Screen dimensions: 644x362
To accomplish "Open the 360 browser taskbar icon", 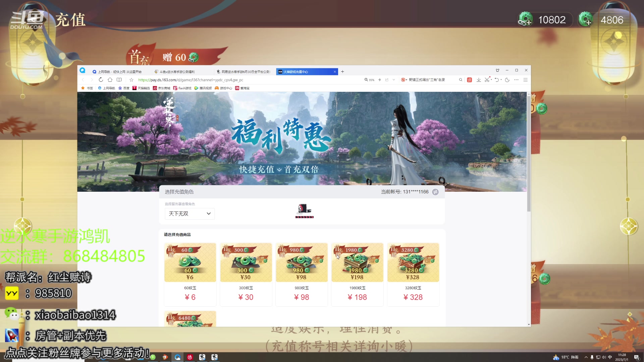I will 177,357.
